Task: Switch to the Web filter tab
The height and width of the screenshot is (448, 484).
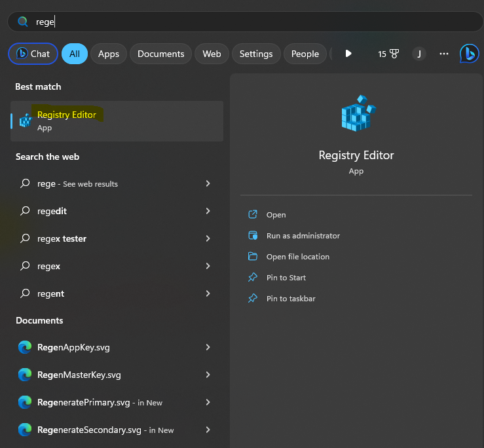Action: pyautogui.click(x=212, y=54)
